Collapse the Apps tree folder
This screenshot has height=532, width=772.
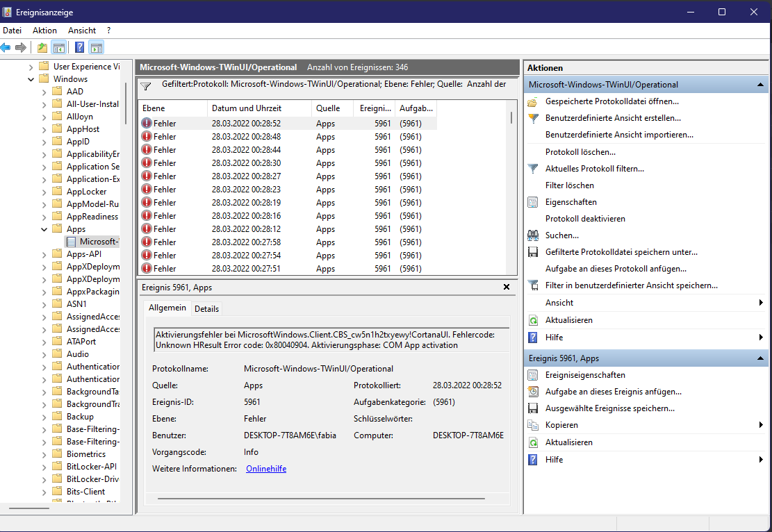(44, 229)
